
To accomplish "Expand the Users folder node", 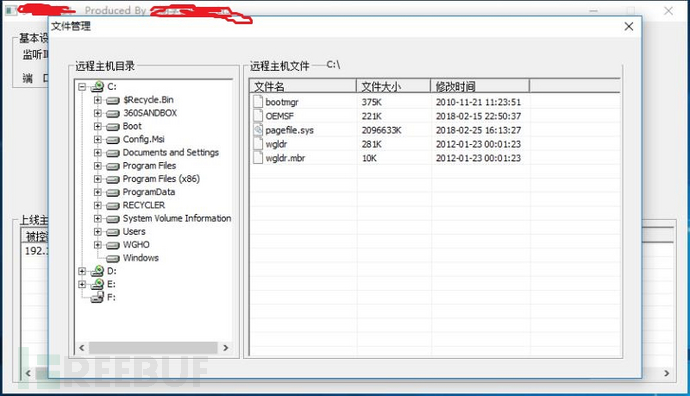I will click(98, 232).
